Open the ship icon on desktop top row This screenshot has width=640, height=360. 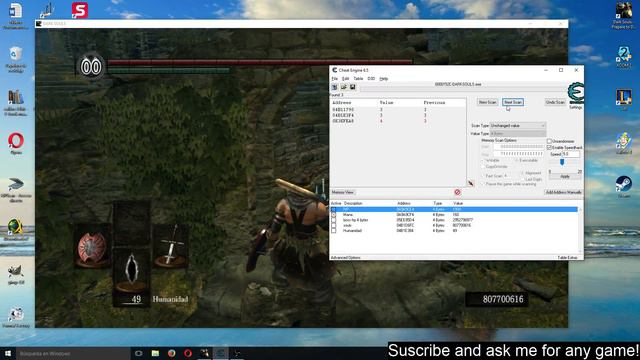pos(47,10)
